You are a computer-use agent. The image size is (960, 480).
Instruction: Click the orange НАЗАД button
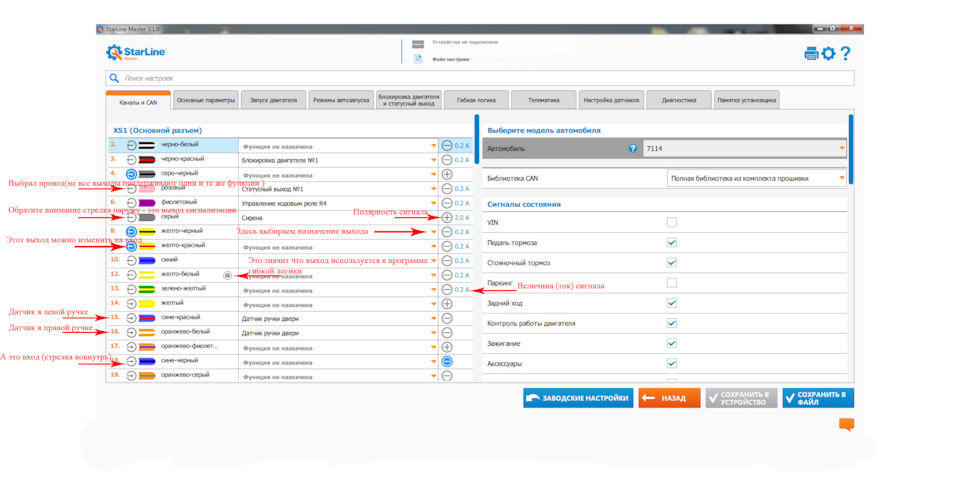click(x=670, y=398)
